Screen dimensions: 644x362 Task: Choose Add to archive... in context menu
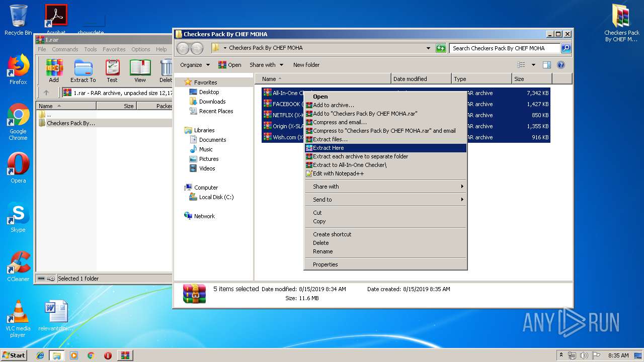point(385,105)
